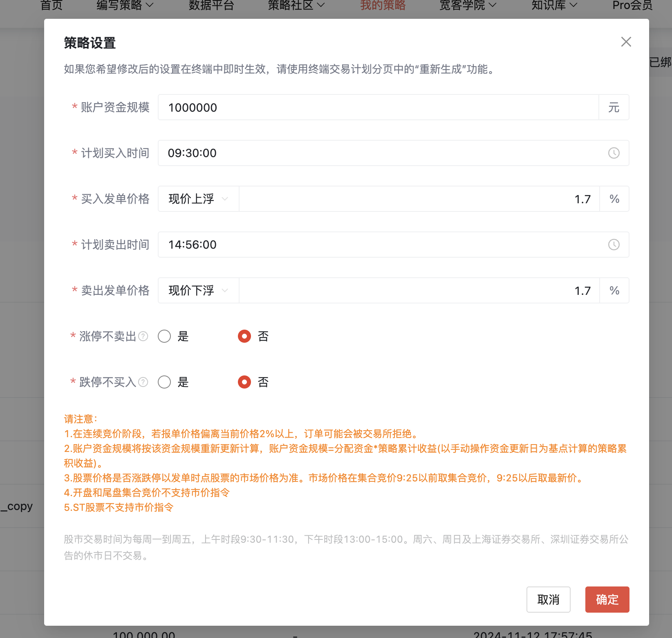The width and height of the screenshot is (672, 638).
Task: Click the sell price percentage input showing 1.7
Action: pos(419,291)
